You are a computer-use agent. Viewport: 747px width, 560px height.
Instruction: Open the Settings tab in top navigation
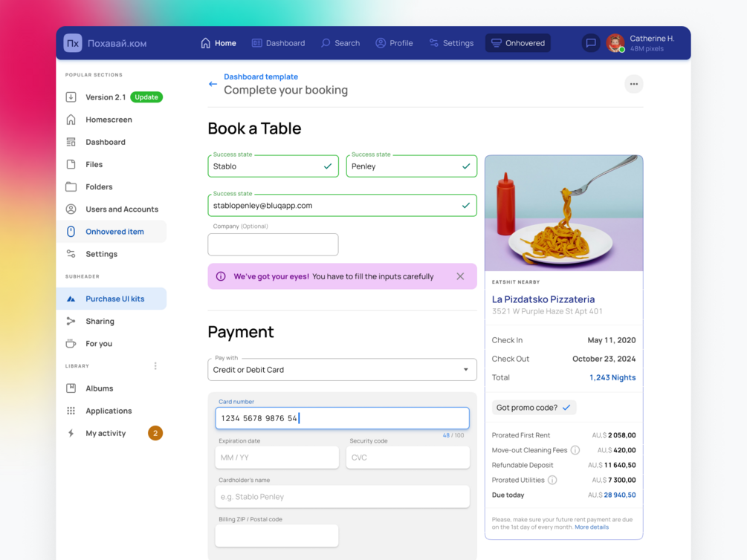[x=452, y=43]
